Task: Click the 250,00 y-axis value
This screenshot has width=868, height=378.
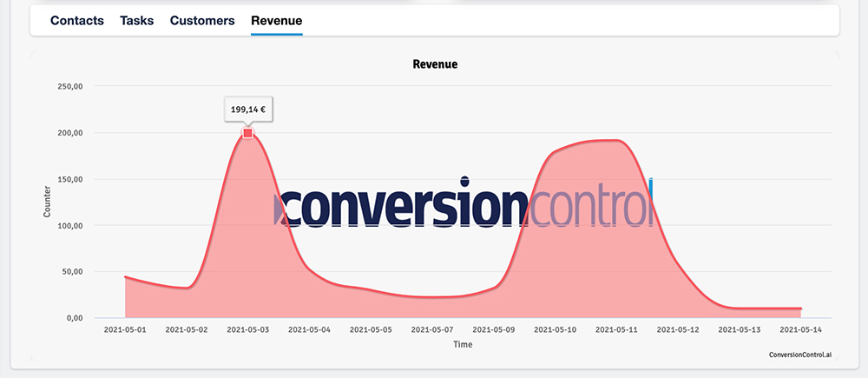Action: click(x=69, y=87)
